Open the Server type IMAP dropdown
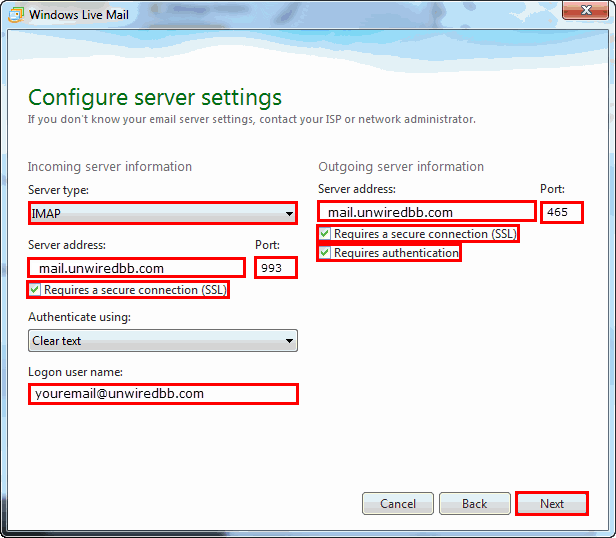616x538 pixels. (x=163, y=213)
